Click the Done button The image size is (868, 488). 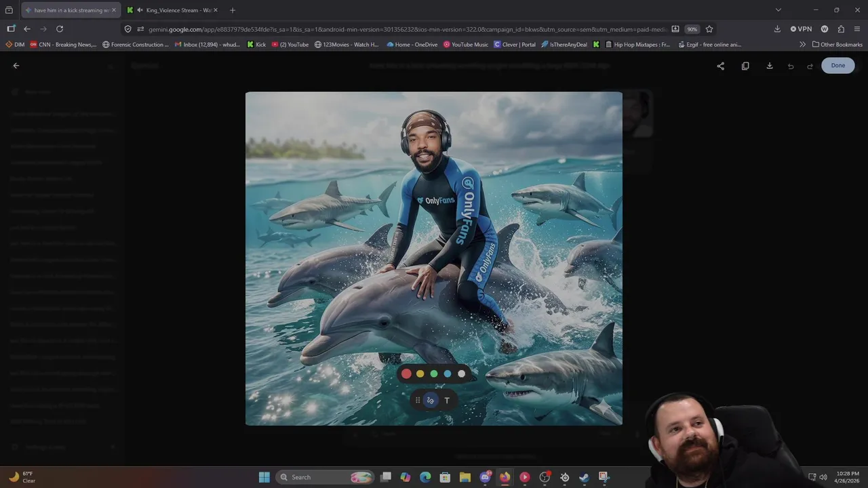coord(838,66)
